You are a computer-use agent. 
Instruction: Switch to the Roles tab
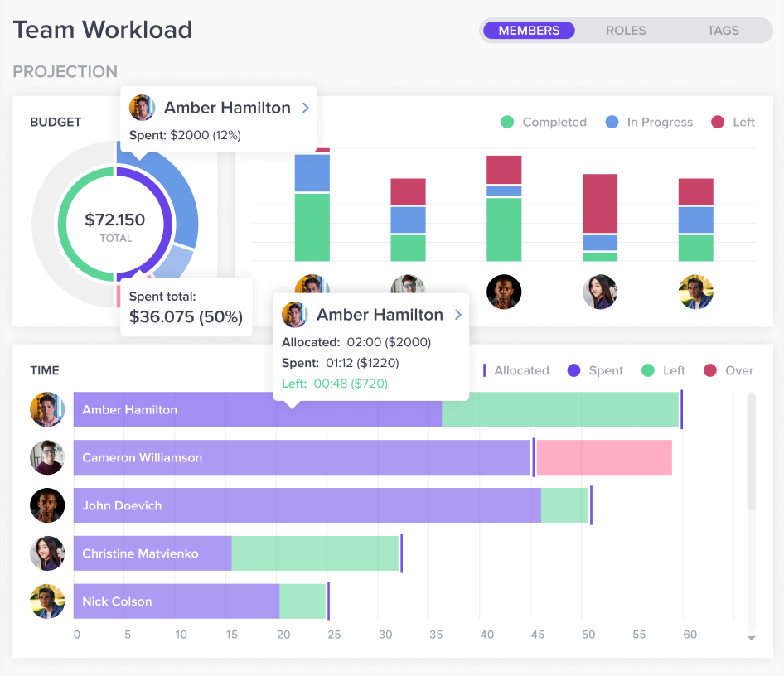(626, 31)
